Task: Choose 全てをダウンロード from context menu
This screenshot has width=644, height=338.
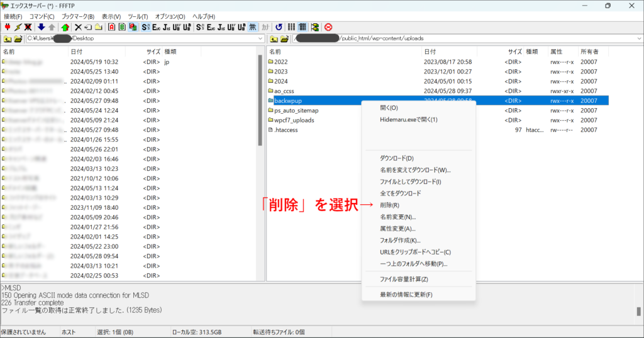Action: 418,194
